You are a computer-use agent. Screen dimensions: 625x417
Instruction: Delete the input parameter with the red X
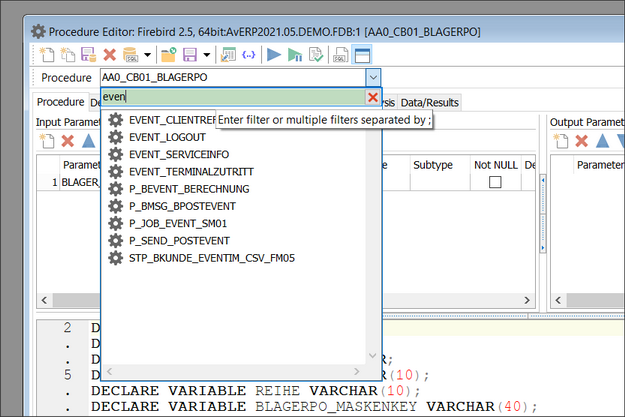[x=68, y=141]
